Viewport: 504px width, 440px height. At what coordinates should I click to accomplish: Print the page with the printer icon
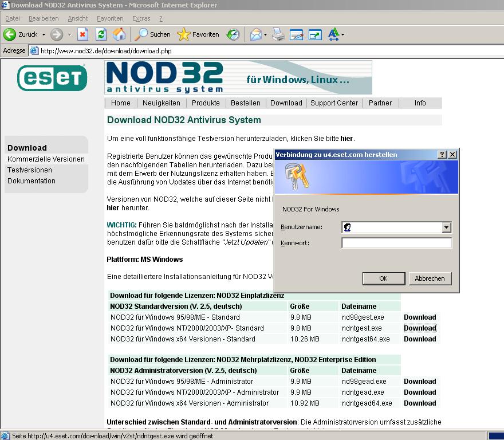278,34
